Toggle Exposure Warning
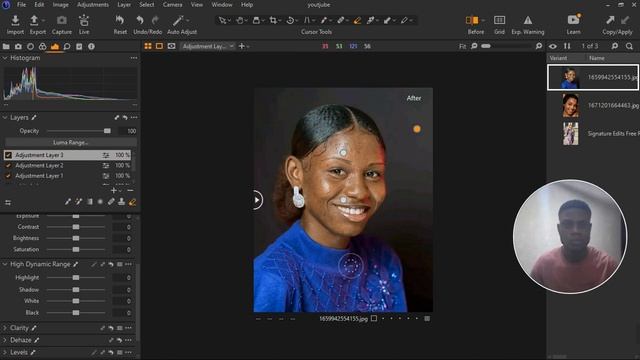The image size is (640, 360). pos(528,20)
